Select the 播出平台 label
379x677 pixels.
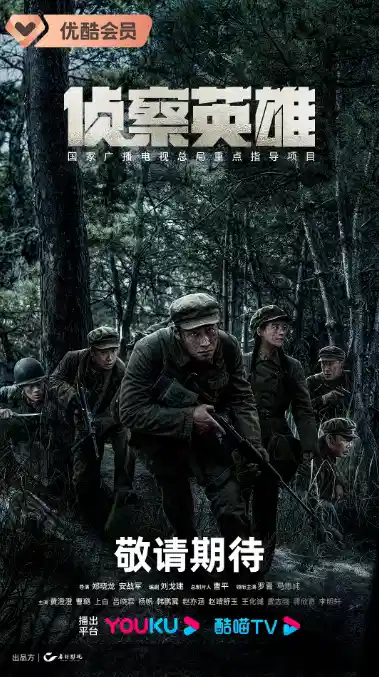88,626
